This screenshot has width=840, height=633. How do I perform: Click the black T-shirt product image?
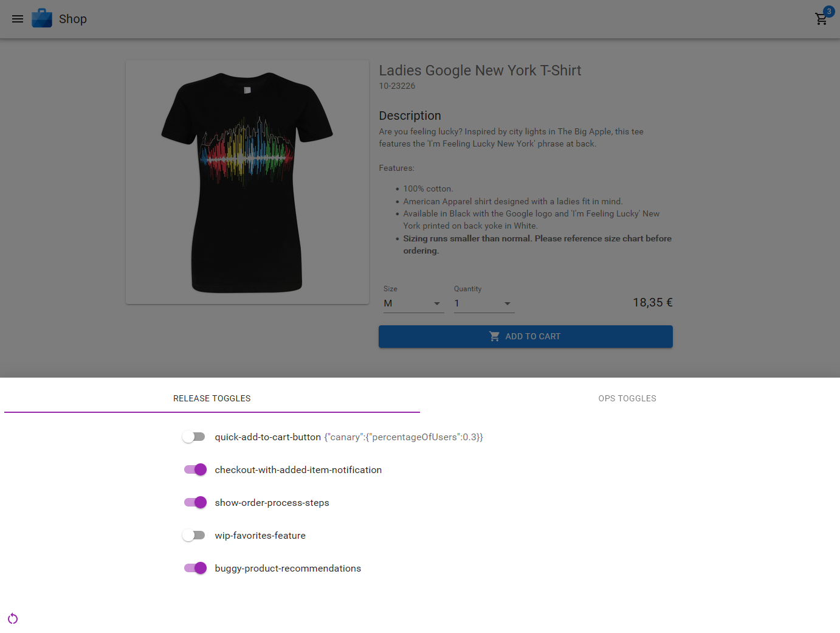point(247,182)
